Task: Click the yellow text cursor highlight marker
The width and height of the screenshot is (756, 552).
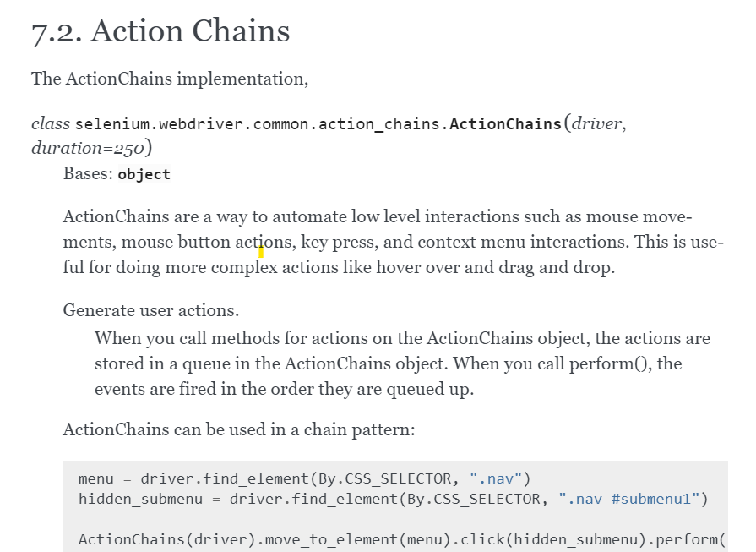Action: click(261, 251)
